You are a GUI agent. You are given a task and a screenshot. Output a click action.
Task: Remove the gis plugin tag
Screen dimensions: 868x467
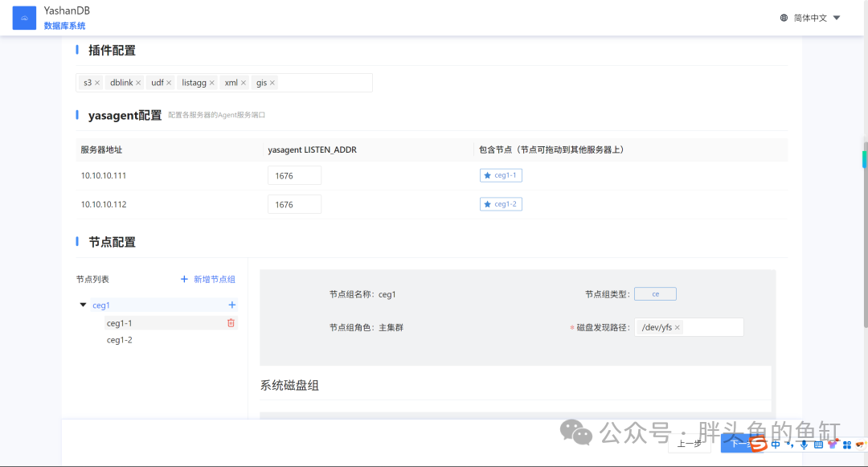pos(272,83)
